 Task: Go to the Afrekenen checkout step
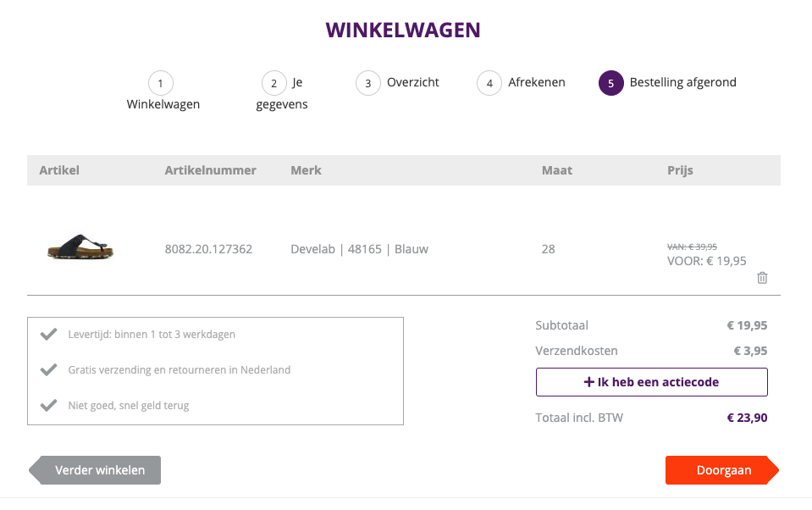[x=536, y=82]
